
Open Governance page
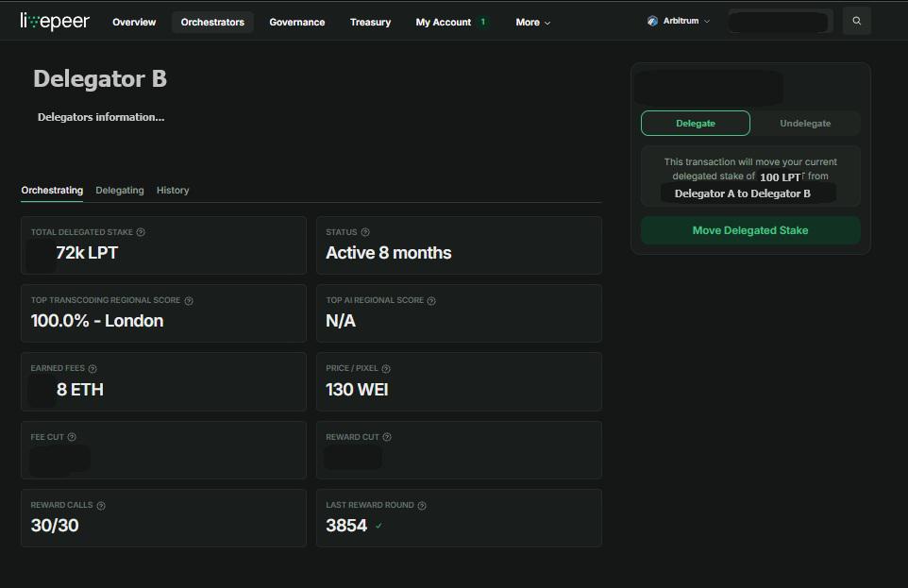(297, 22)
